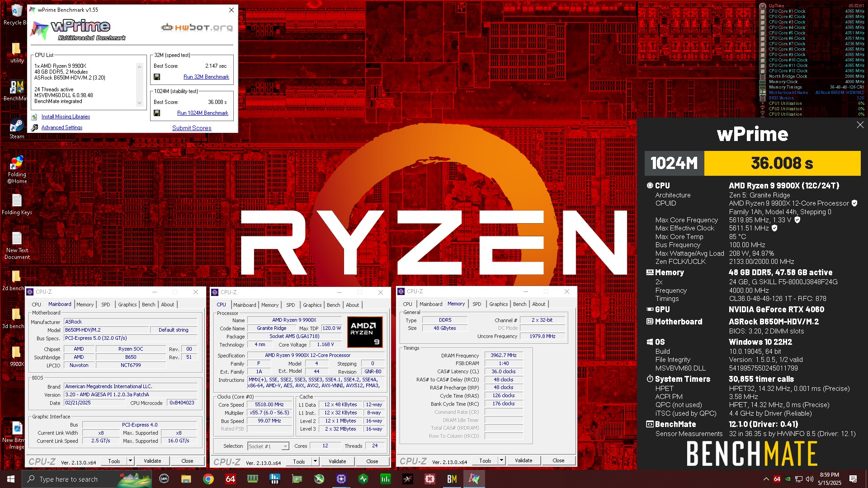
Task: Select the Folding Keys text file
Action: click(x=17, y=205)
